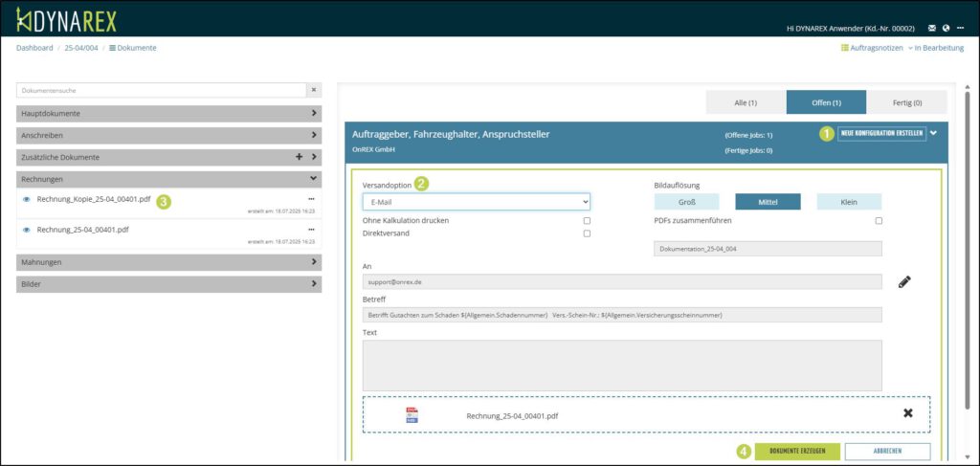
Task: Open three-dot menu for Rechnung_Kopie_25-04_00401.pdf
Action: pos(311,200)
